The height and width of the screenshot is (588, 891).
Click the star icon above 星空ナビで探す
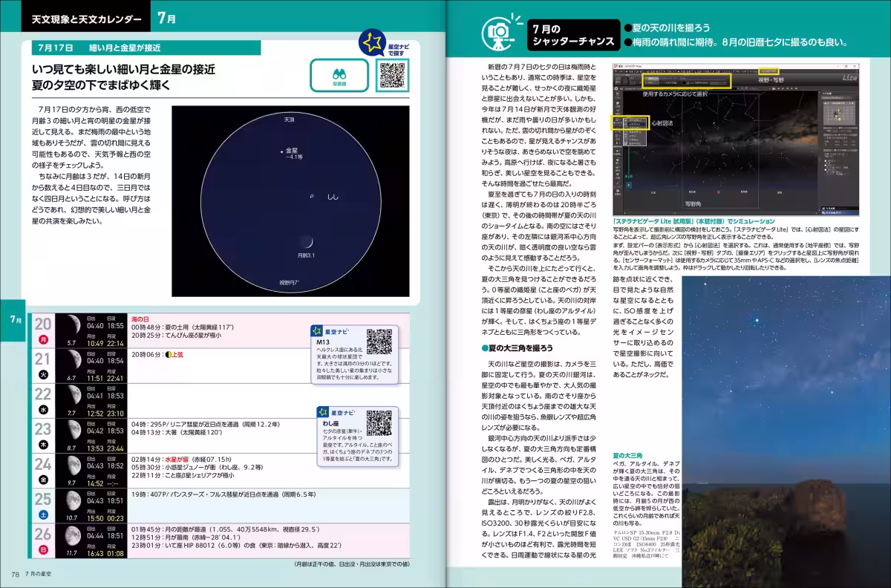click(x=370, y=43)
